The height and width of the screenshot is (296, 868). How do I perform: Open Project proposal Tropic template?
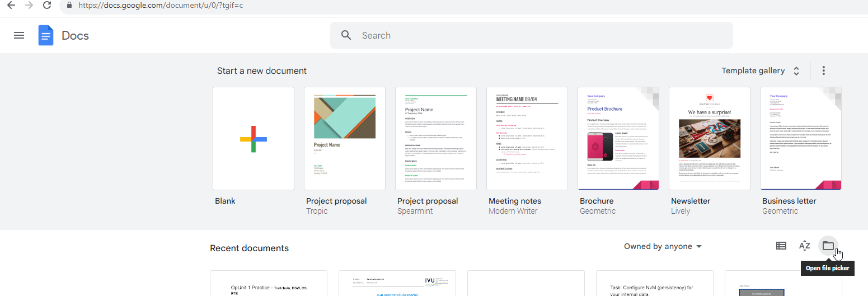click(345, 139)
